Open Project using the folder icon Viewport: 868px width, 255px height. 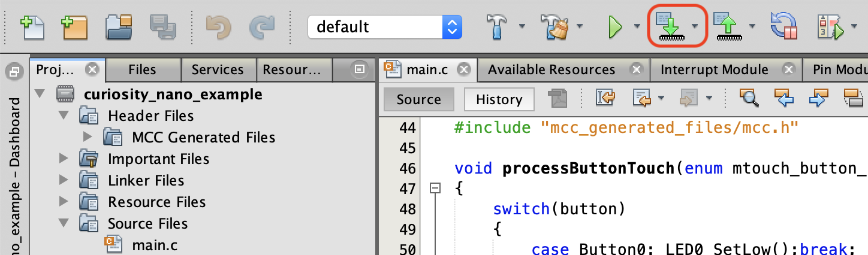118,27
